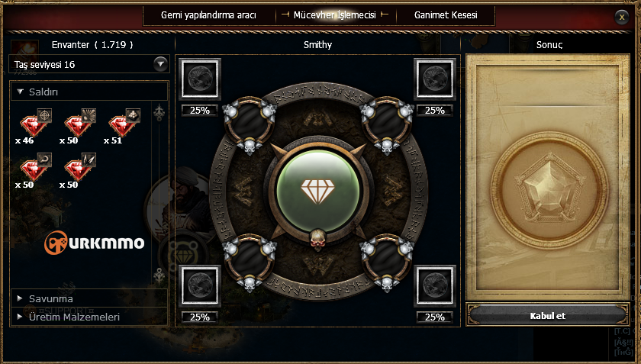Click the bottom-left empty stone slot box
The image size is (641, 364).
[x=200, y=286]
